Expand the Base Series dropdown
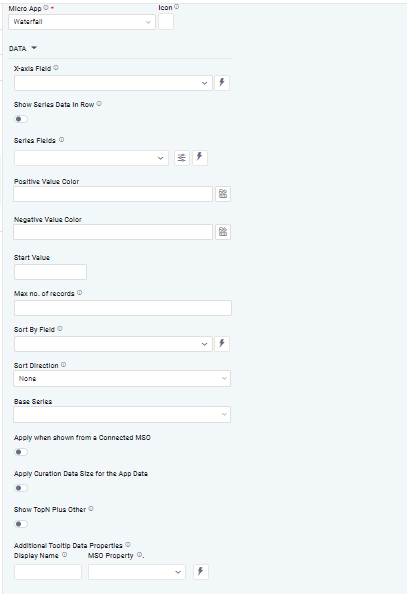407x594 pixels. pyautogui.click(x=122, y=414)
